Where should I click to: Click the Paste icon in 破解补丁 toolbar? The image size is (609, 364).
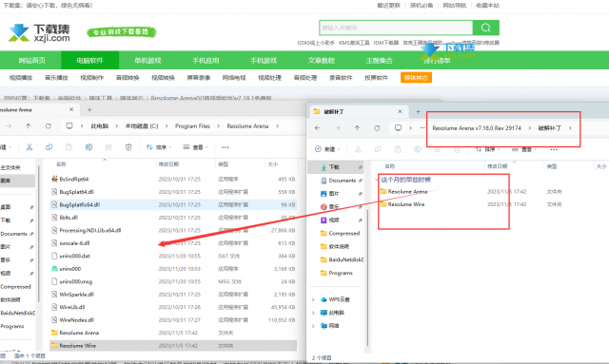(x=398, y=149)
